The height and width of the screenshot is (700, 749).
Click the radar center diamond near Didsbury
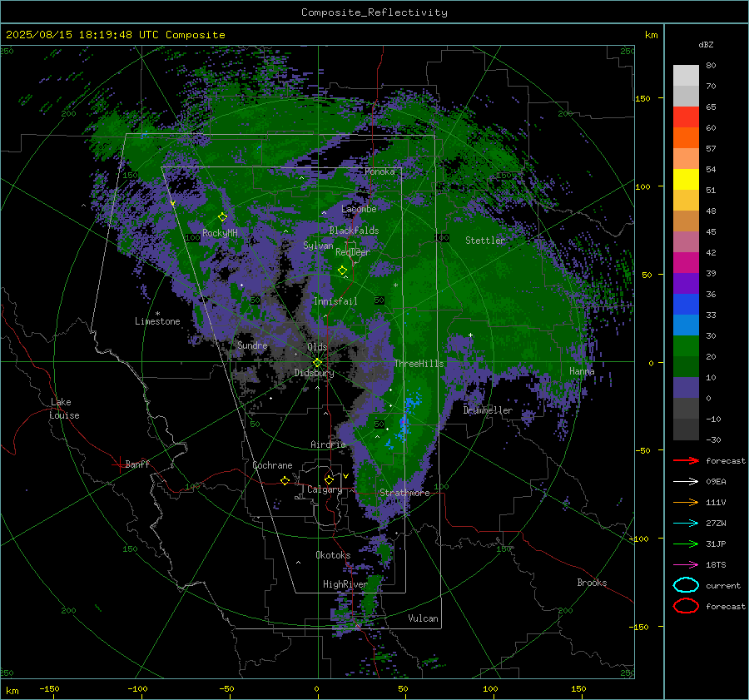[x=317, y=363]
